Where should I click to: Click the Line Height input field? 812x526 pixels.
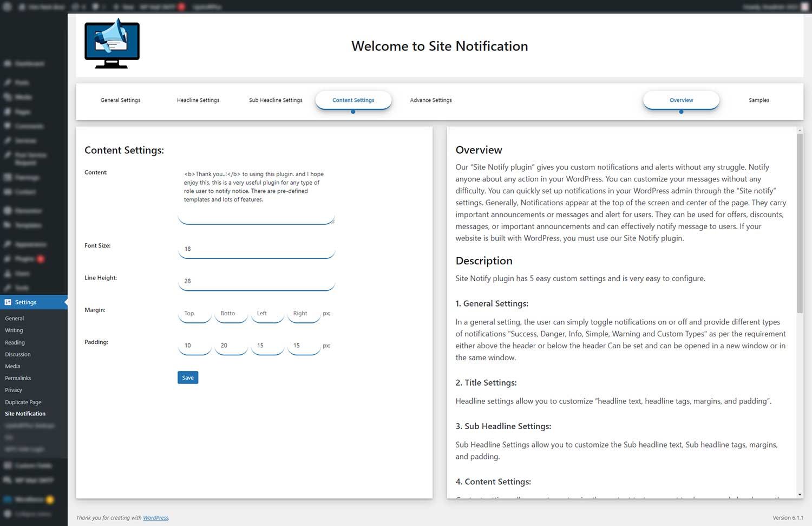pyautogui.click(x=256, y=281)
